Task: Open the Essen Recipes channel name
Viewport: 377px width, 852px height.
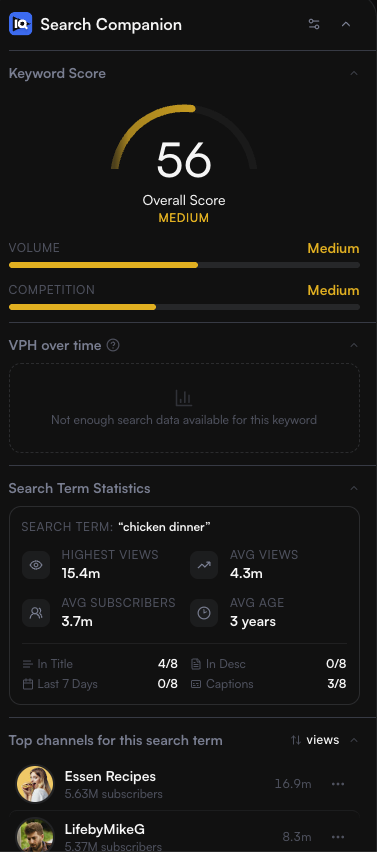Action: (x=110, y=776)
